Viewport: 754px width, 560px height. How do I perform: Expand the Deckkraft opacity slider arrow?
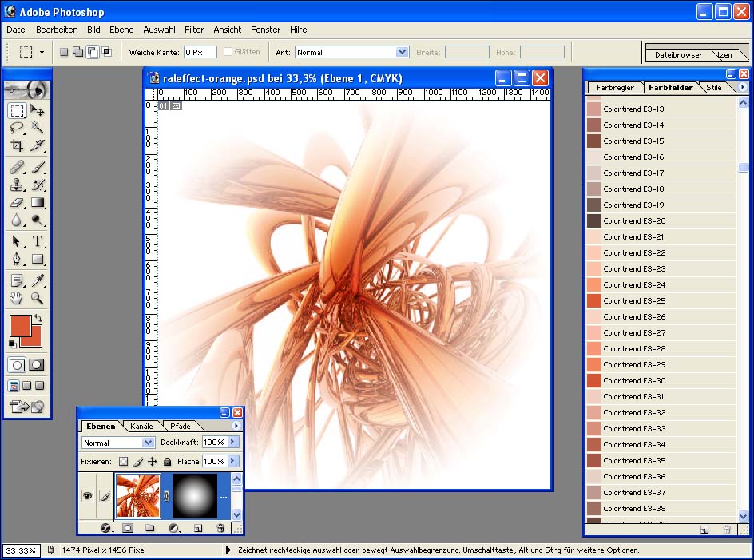tap(233, 442)
